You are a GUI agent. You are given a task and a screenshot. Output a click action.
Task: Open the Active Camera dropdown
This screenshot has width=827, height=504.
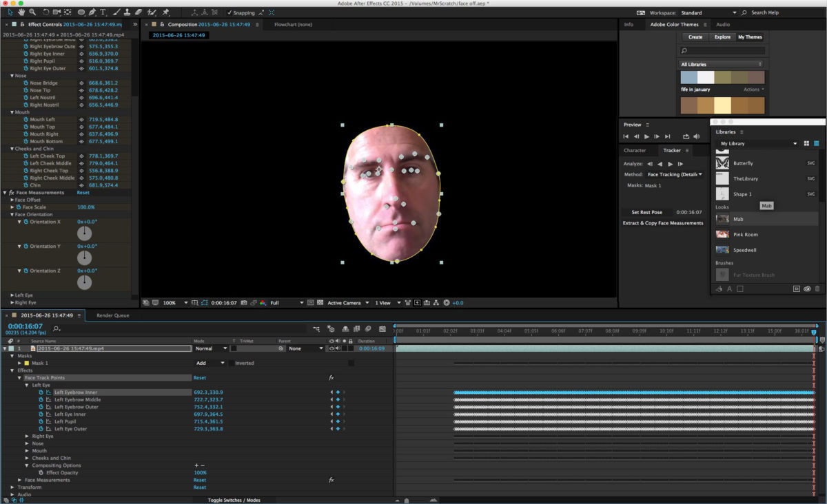click(x=345, y=302)
